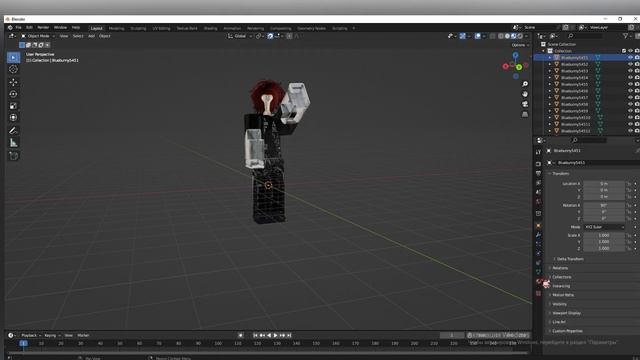The width and height of the screenshot is (640, 360).
Task: Open the Object properties orange square tab
Action: (x=538, y=226)
